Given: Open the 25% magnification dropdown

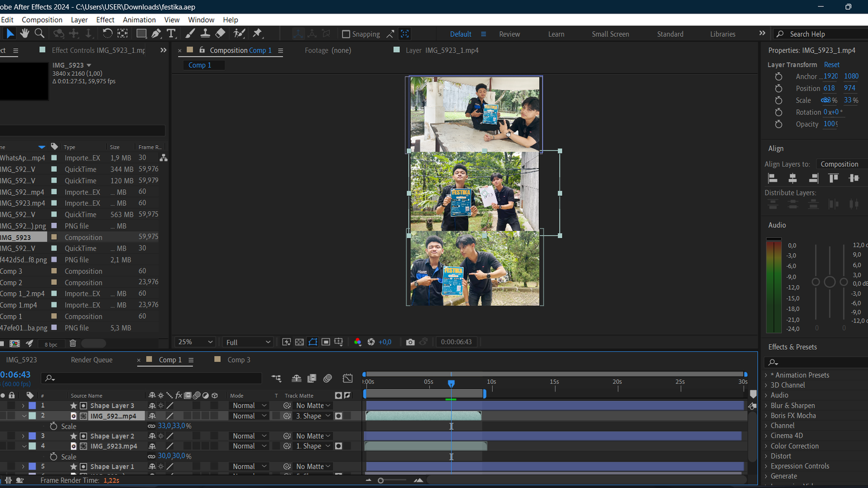Looking at the screenshot, I should click(x=195, y=342).
